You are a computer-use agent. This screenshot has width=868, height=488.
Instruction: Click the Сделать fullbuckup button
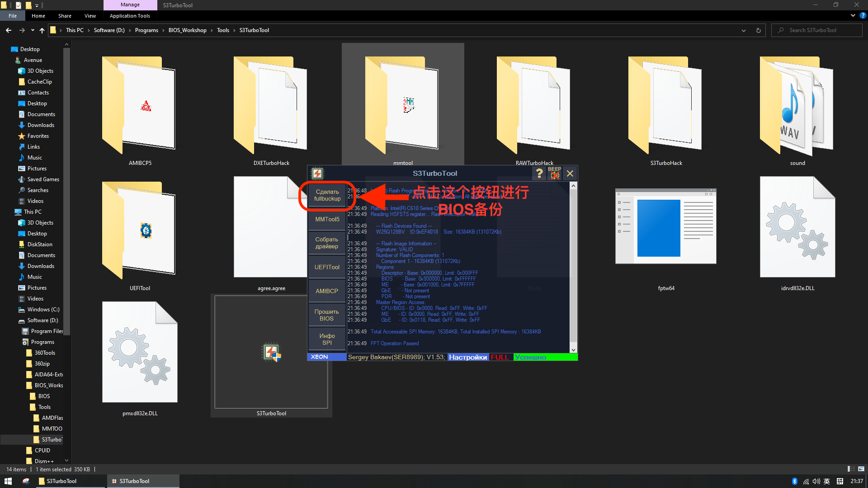click(x=327, y=195)
